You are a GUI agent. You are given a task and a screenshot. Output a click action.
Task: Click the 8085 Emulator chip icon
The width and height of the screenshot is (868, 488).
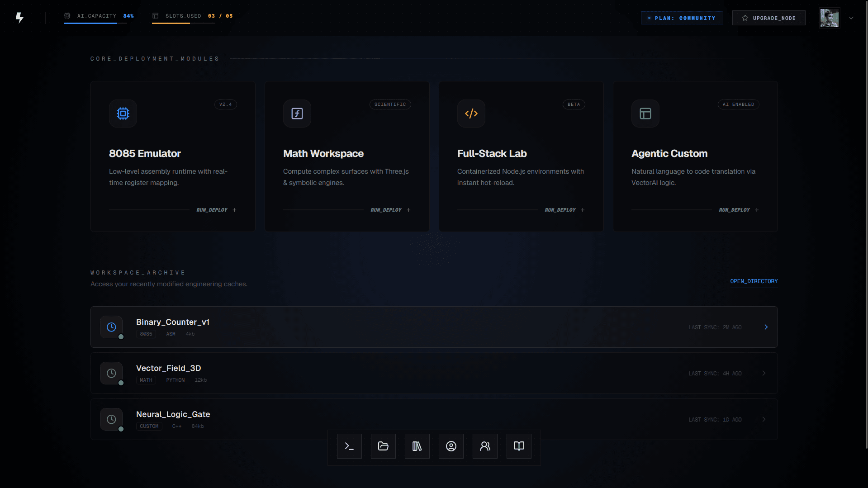pos(123,114)
